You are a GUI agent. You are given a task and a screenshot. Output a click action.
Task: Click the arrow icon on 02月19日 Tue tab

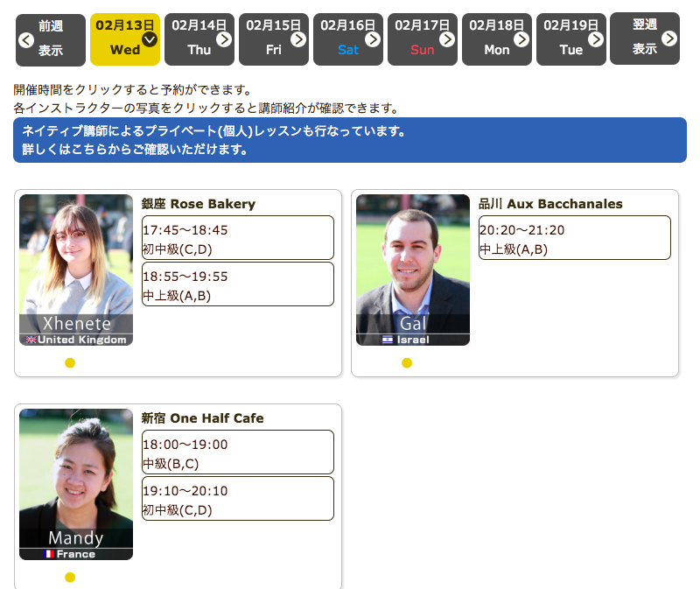pos(596,39)
